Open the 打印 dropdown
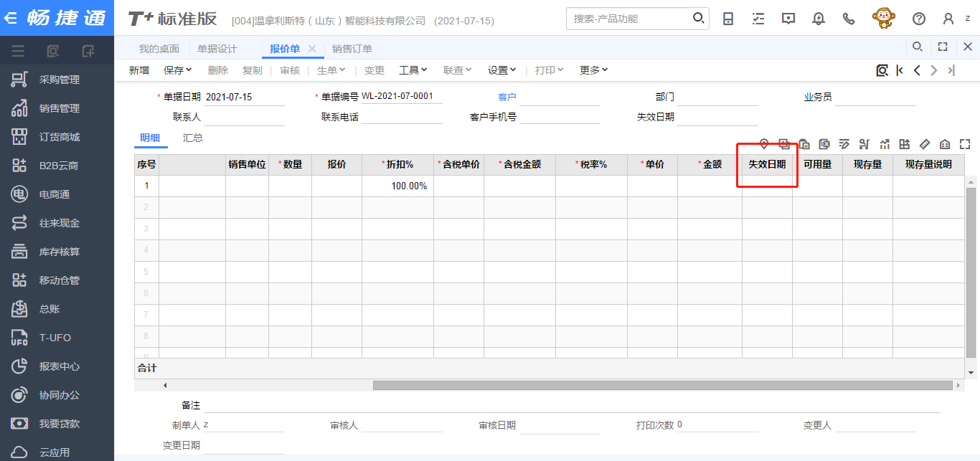Viewport: 980px width, 461px height. click(x=550, y=70)
